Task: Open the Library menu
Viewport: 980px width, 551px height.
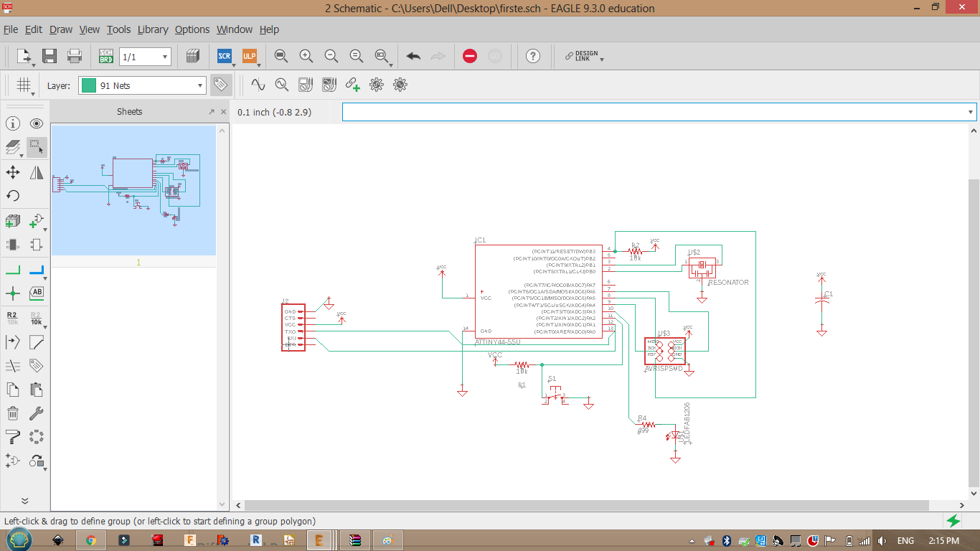Action: (153, 29)
